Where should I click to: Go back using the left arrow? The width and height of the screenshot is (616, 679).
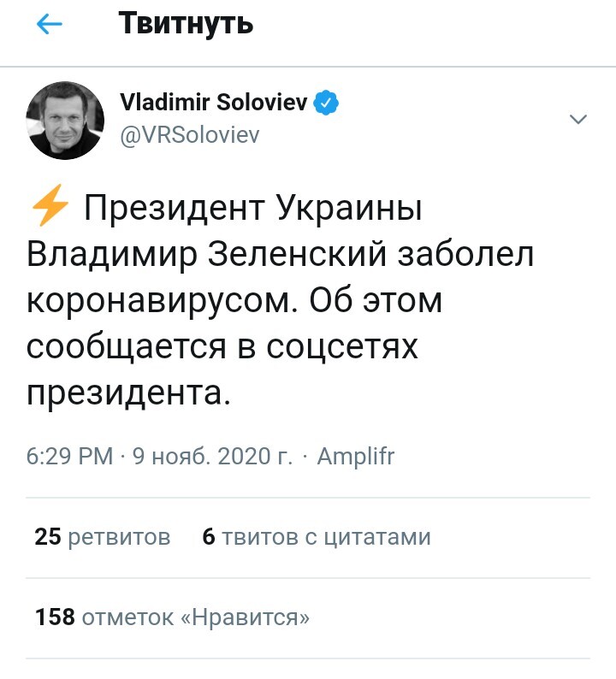(x=50, y=25)
